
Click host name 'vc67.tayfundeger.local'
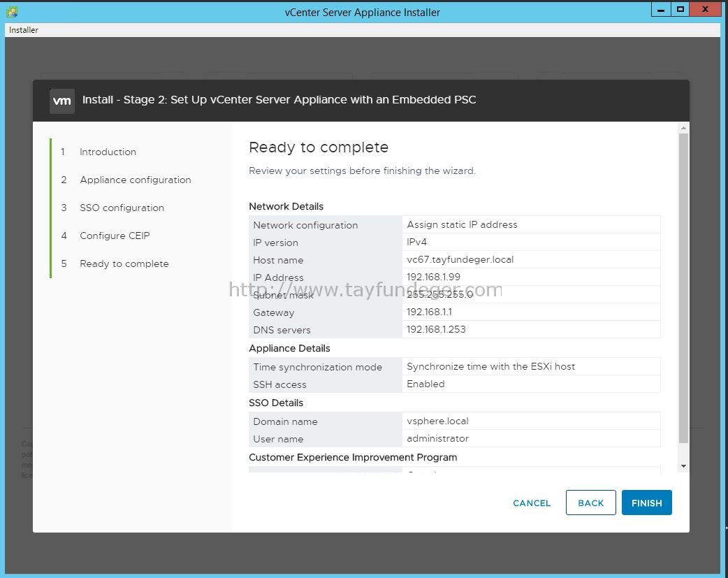point(460,260)
